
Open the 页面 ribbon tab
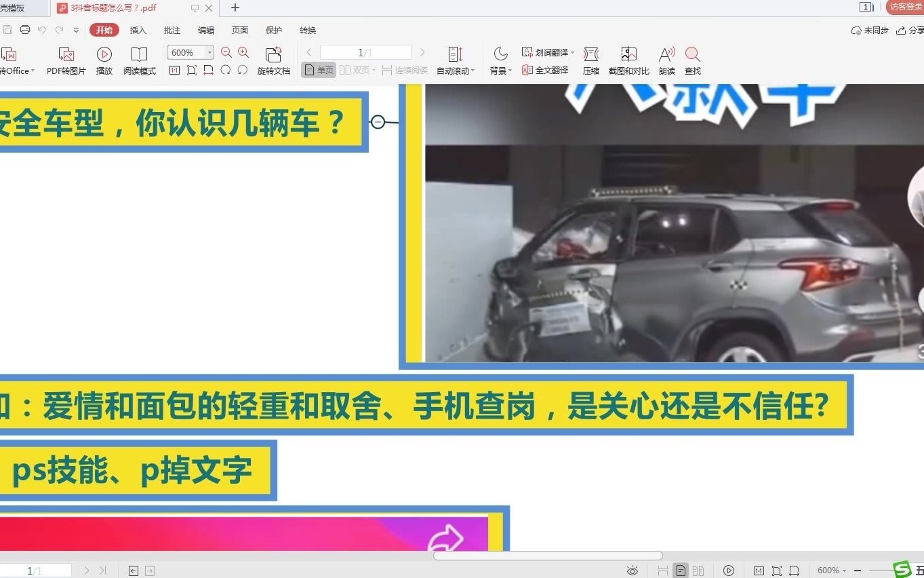(240, 30)
